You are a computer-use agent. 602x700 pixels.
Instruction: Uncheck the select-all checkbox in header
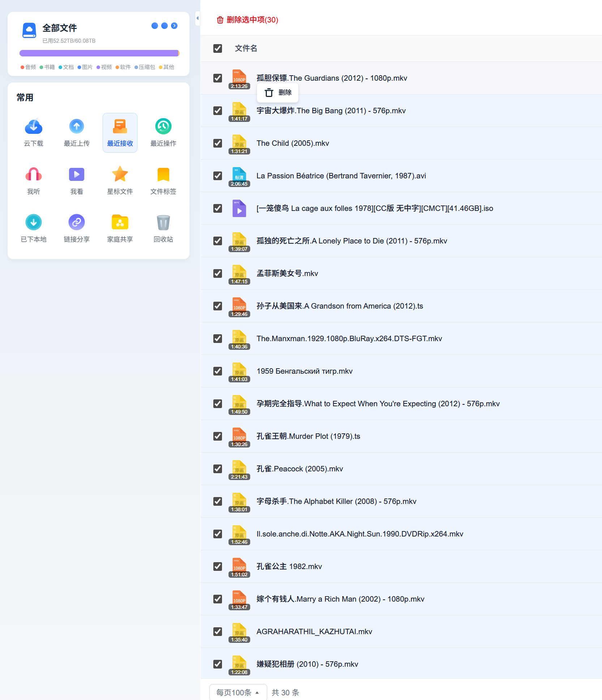point(217,48)
